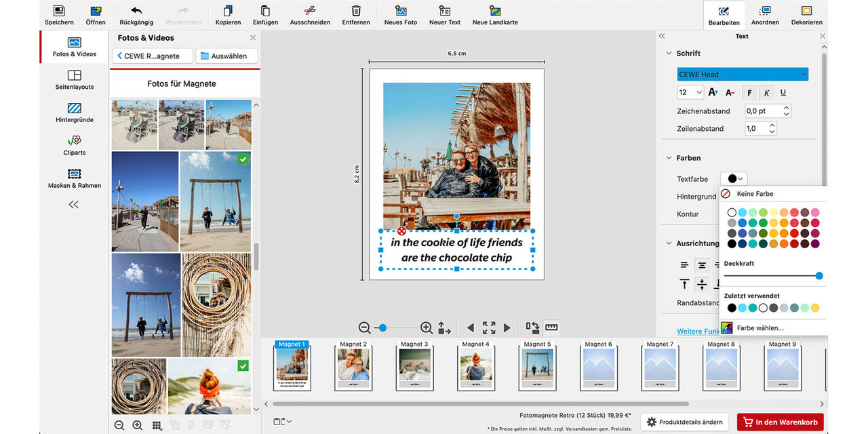Click the move-element export icon below canvas
This screenshot has width=868, height=434.
click(444, 328)
